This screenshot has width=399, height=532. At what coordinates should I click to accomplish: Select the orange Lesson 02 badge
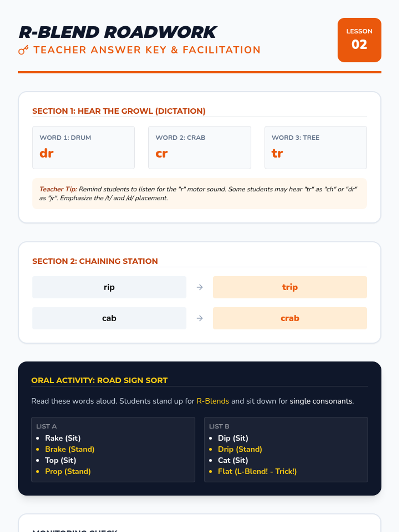(359, 40)
